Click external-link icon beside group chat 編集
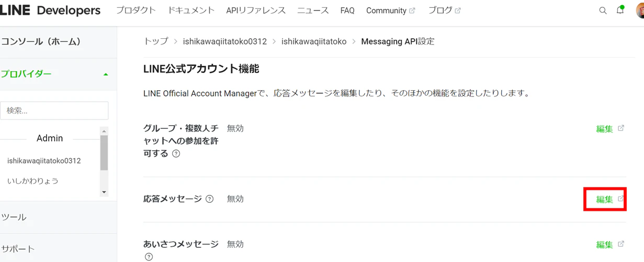644x262 pixels. [x=621, y=128]
